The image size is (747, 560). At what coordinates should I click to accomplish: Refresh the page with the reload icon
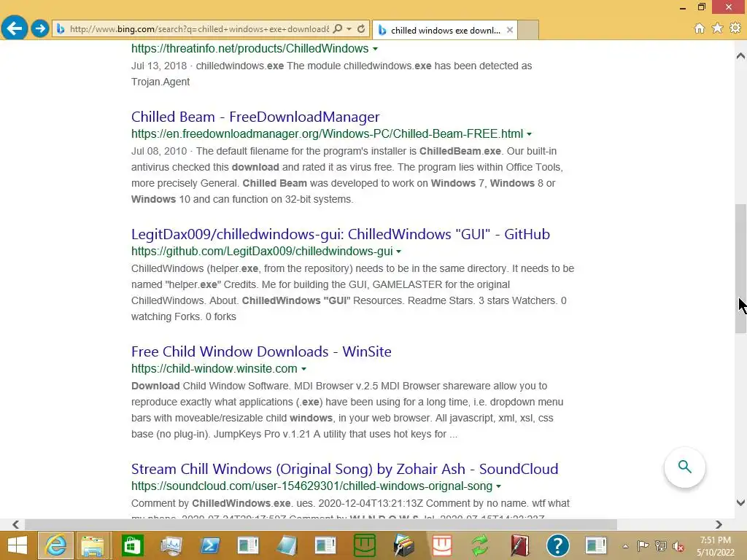click(x=361, y=29)
